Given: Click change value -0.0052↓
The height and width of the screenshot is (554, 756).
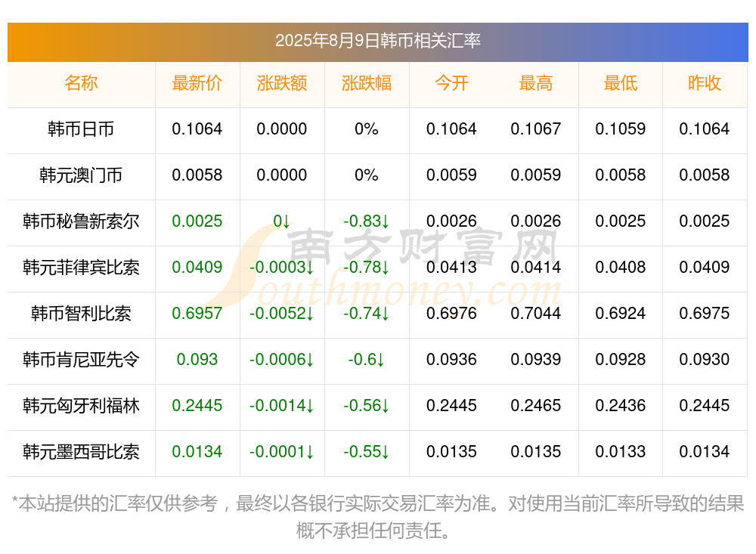Looking at the screenshot, I should coord(281,314).
